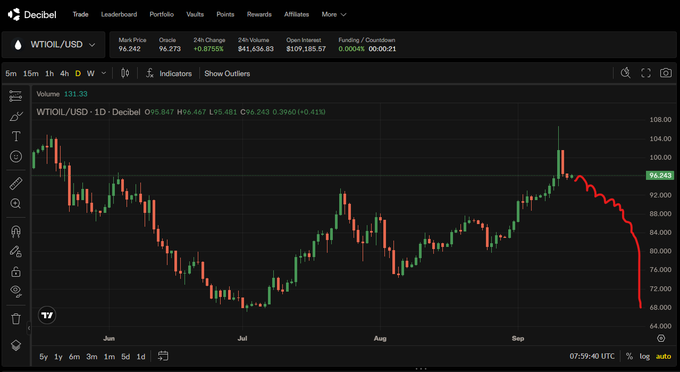Set the chart range to 5y
The image size is (680, 372).
pos(43,356)
